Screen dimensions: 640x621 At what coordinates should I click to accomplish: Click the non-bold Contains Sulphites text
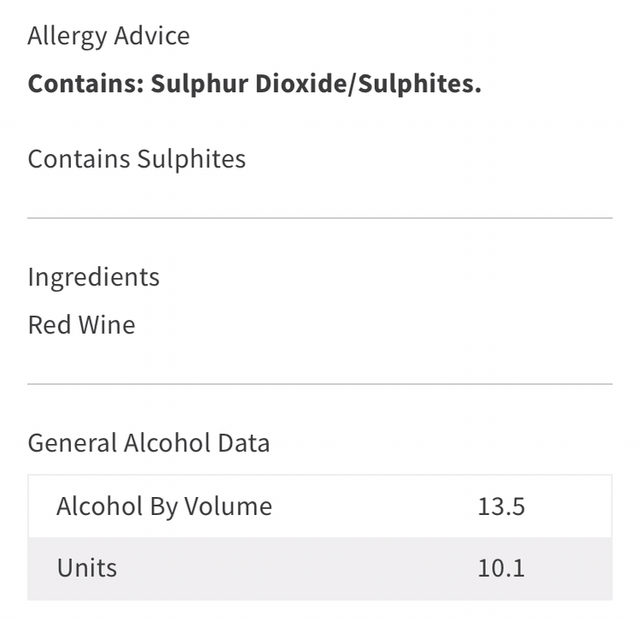point(136,159)
